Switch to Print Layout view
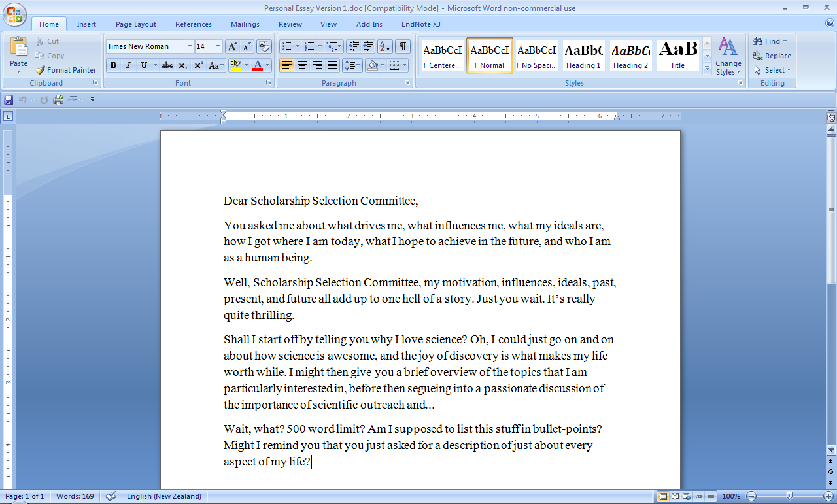Viewport: 837px width, 504px height. pos(663,496)
